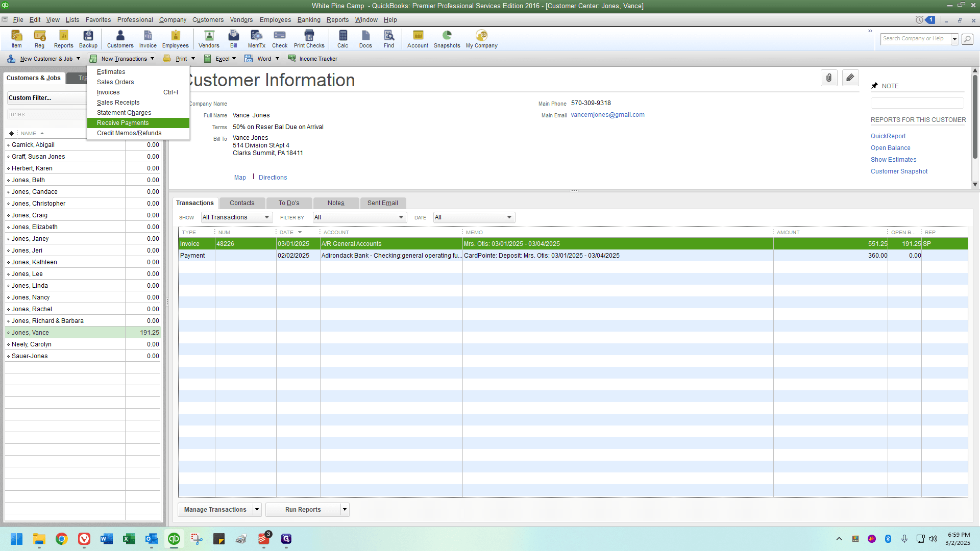
Task: Click the Backup toolbar icon
Action: point(88,39)
